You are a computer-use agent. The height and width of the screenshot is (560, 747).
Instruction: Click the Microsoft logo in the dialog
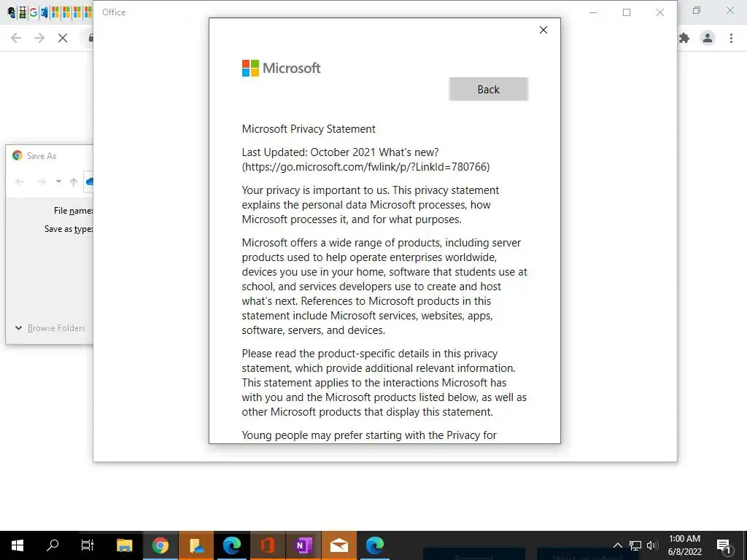click(x=281, y=68)
